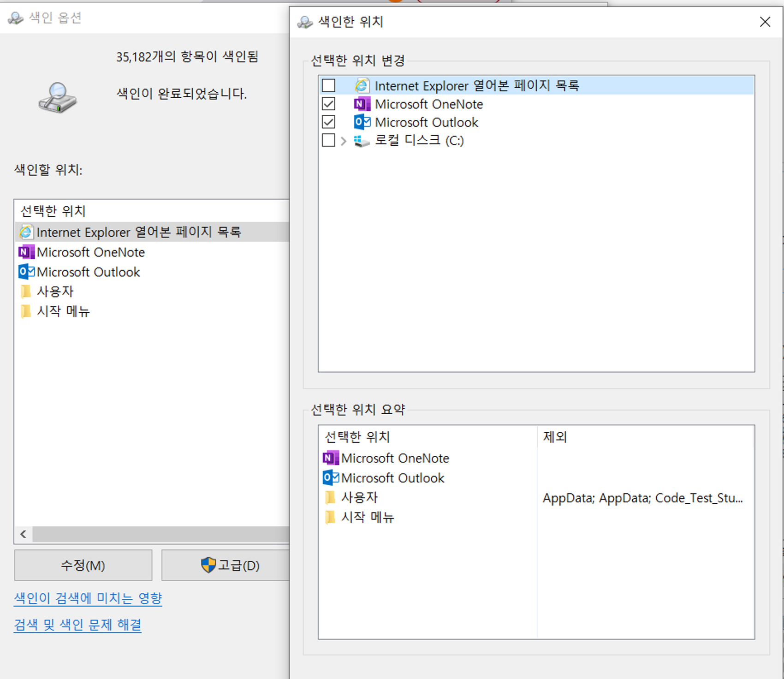This screenshot has height=679, width=784.
Task: Select 시작 메뉴 in the summary list
Action: tap(368, 517)
